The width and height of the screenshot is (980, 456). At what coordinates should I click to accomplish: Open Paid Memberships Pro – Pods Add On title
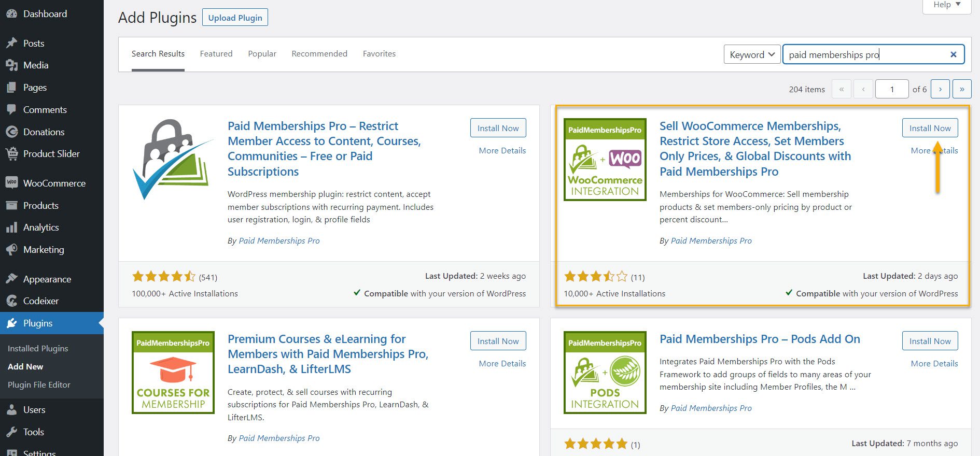pos(760,339)
